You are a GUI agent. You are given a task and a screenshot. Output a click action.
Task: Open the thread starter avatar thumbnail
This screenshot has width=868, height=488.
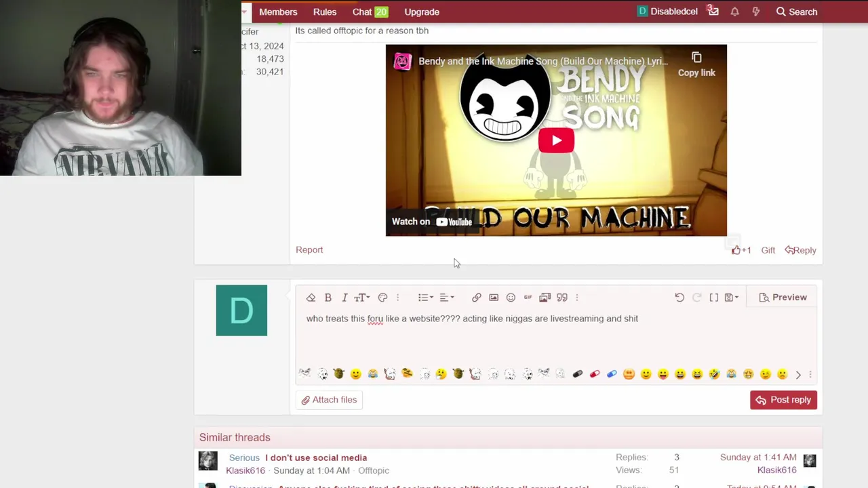point(208,461)
